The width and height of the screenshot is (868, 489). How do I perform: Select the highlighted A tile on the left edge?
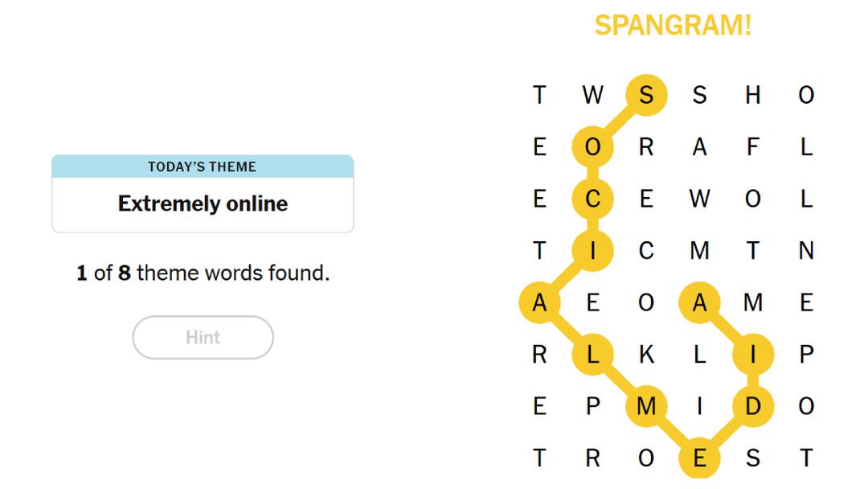(540, 302)
